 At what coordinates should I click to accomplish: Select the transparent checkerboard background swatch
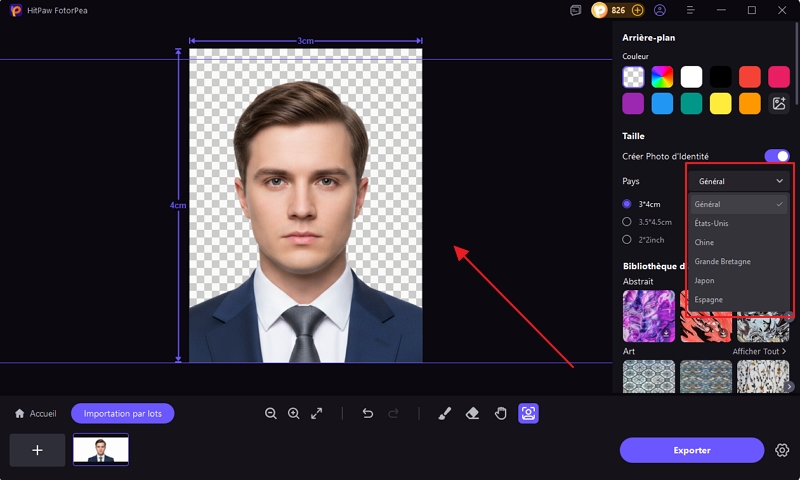[x=633, y=77]
